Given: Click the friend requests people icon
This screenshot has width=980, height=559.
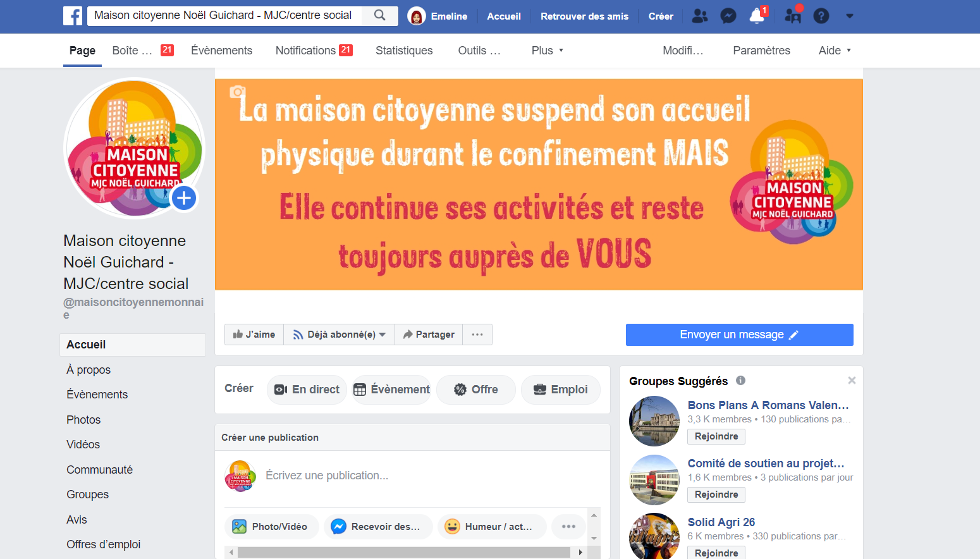Looking at the screenshot, I should pyautogui.click(x=699, y=16).
